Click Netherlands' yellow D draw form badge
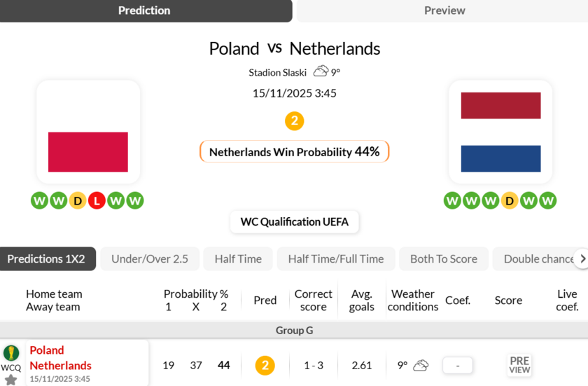Viewport: 588px width, 386px height. [x=510, y=201]
